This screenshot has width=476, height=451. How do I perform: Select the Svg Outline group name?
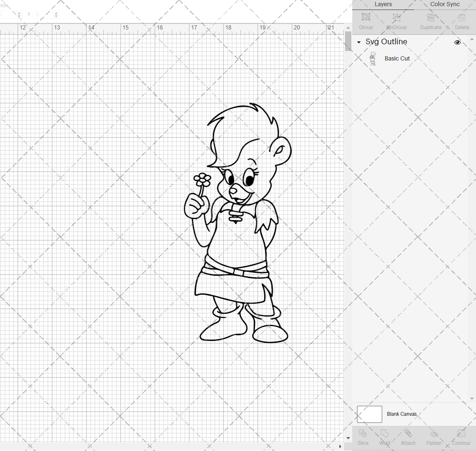coord(386,41)
